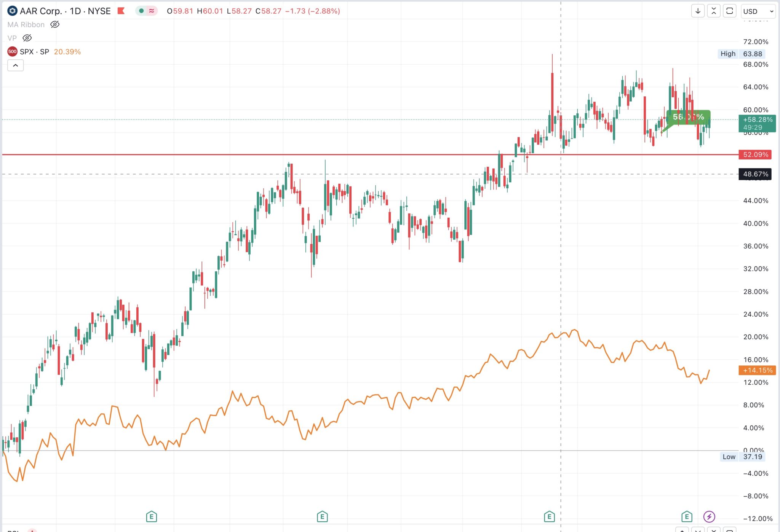The width and height of the screenshot is (780, 532).
Task: Click the AAR Corp. logo icon
Action: click(12, 11)
